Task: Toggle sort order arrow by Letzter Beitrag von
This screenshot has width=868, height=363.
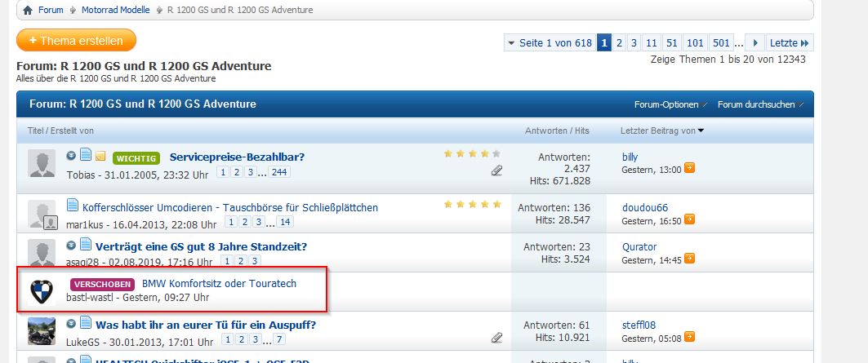Action: click(x=701, y=131)
